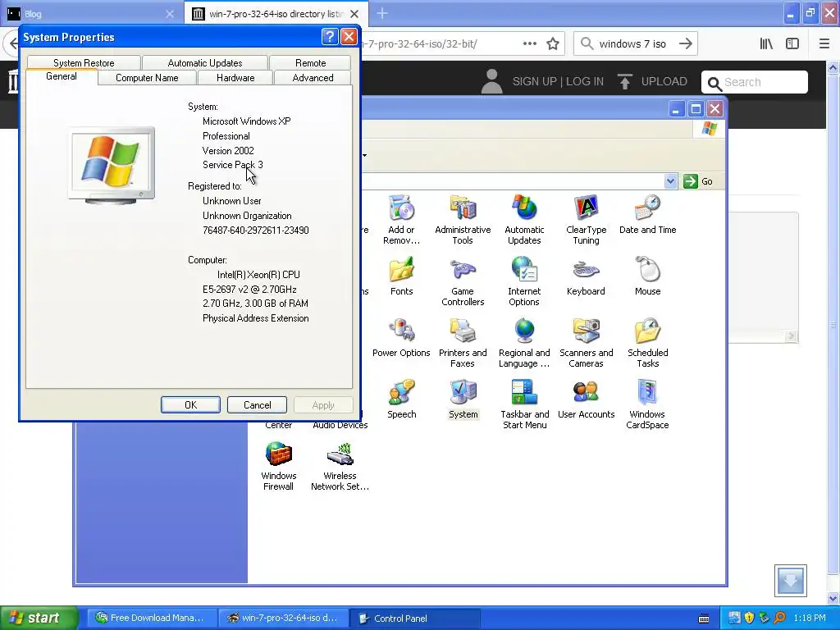
Task: Click the Go button in Control Panel
Action: (x=699, y=181)
